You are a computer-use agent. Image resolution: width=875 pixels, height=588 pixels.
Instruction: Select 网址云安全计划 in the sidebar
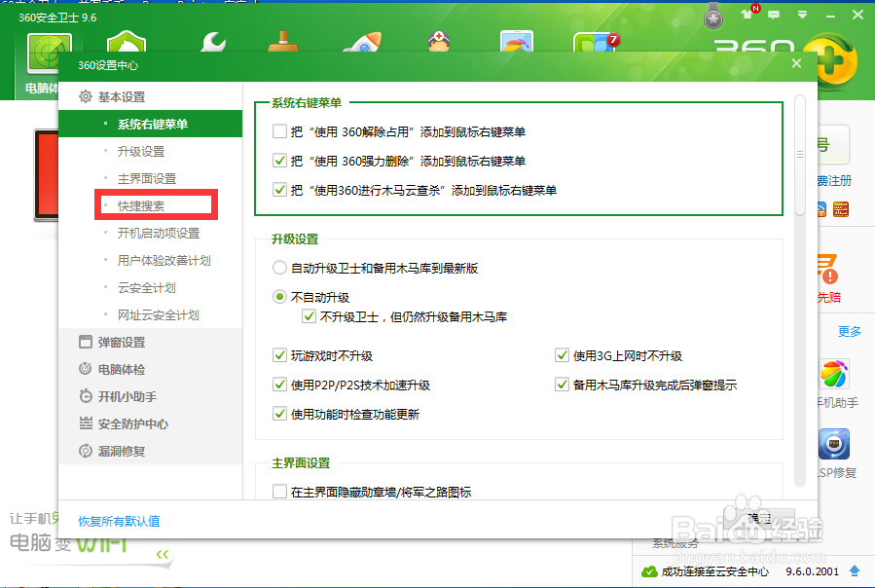coord(159,315)
